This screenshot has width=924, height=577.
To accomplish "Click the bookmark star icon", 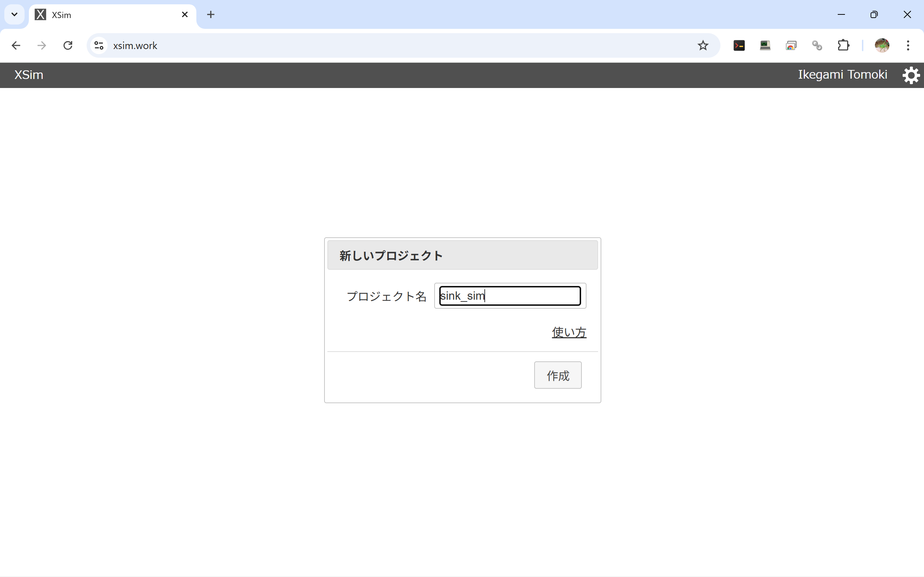I will pos(702,45).
